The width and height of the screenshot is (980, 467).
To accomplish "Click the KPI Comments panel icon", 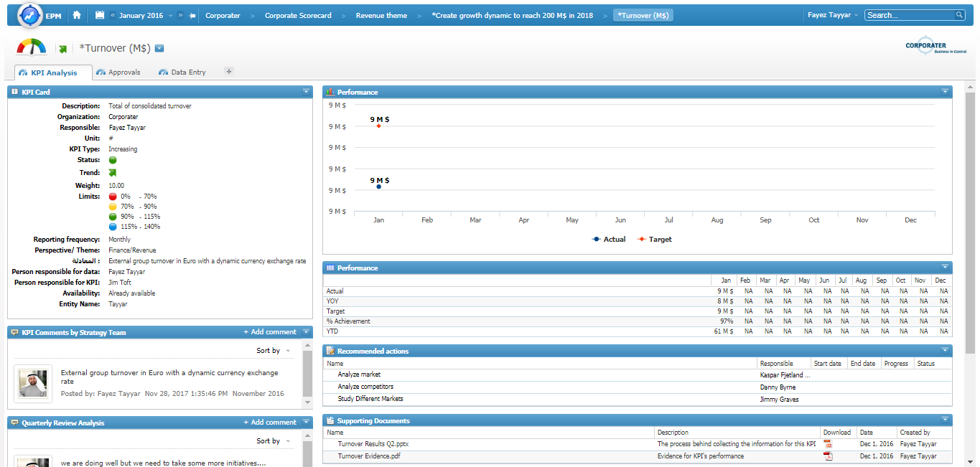I will 15,332.
